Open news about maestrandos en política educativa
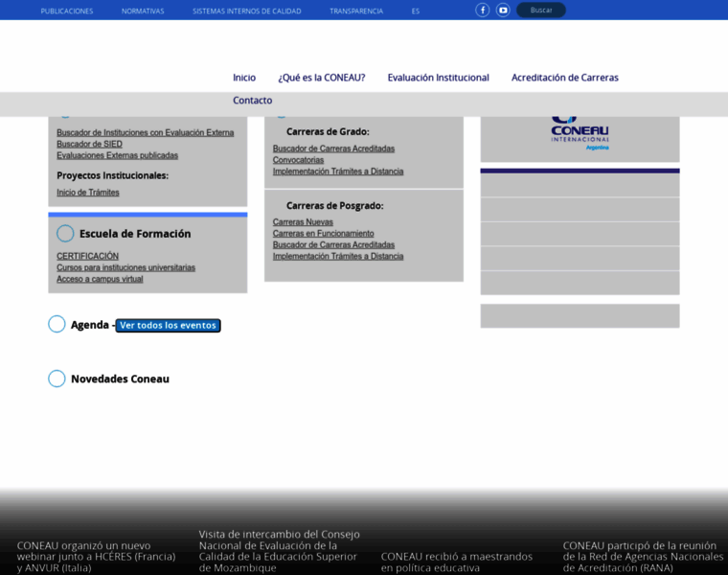This screenshot has width=728, height=575. 456,562
